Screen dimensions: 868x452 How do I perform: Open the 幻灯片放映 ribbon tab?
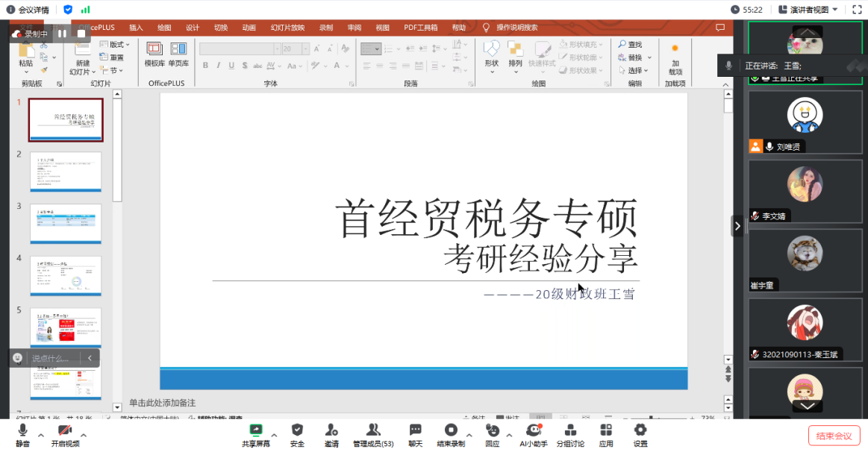coord(288,27)
